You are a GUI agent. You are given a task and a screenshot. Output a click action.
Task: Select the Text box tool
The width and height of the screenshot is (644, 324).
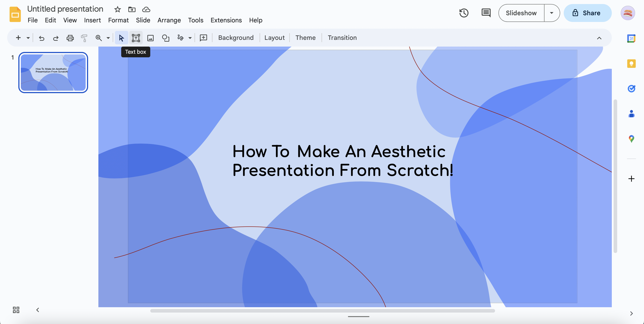[136, 38]
